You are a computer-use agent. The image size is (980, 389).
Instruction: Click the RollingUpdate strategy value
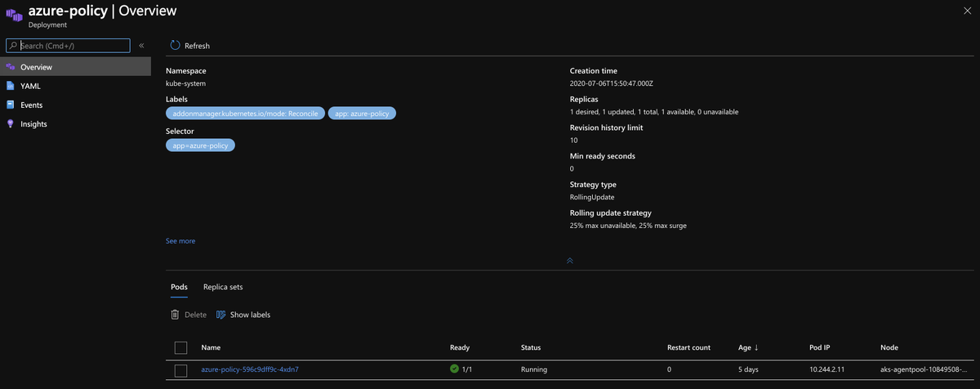click(x=593, y=197)
